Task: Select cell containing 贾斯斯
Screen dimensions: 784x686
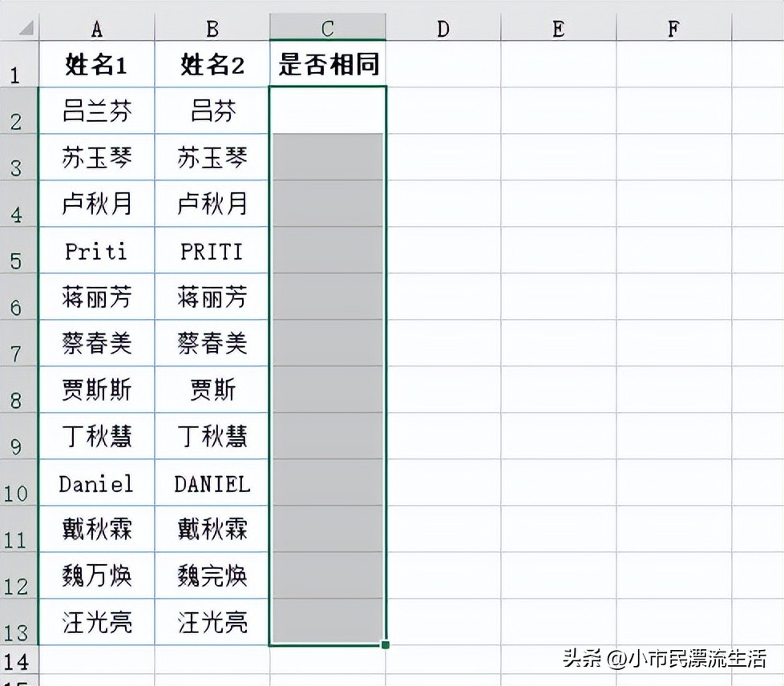Action: click(96, 389)
